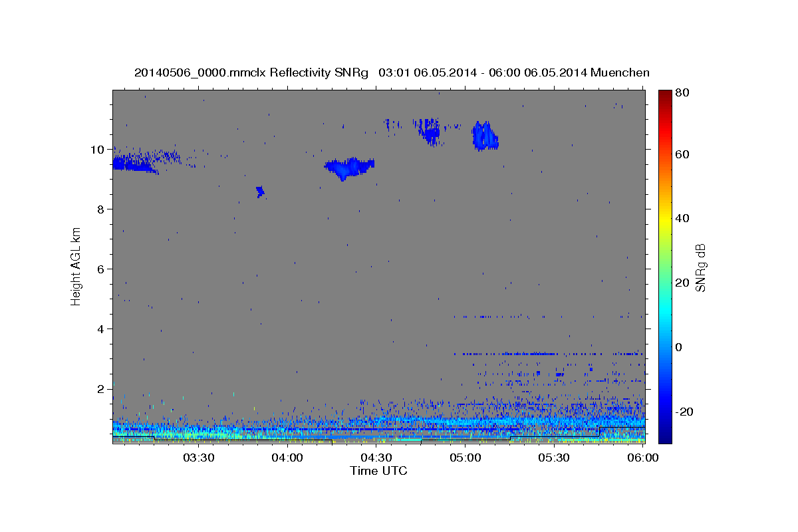Click the dark red top of the colorbar

click(x=665, y=96)
